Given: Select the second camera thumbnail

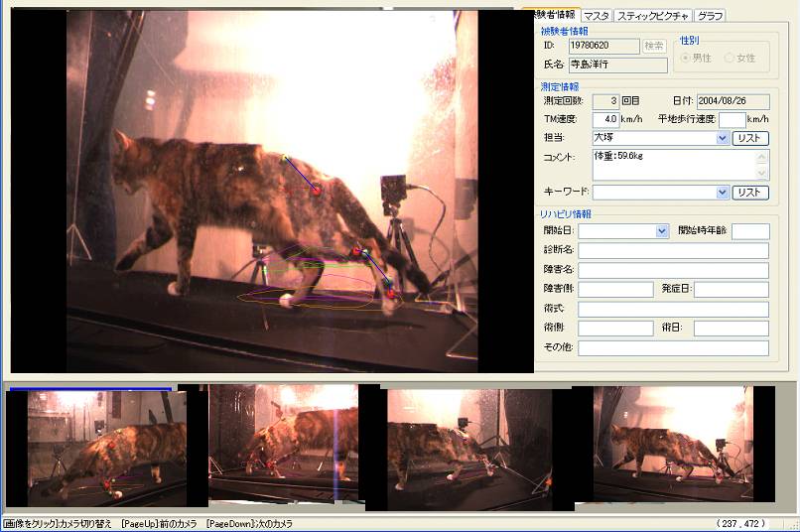Looking at the screenshot, I should [283, 444].
